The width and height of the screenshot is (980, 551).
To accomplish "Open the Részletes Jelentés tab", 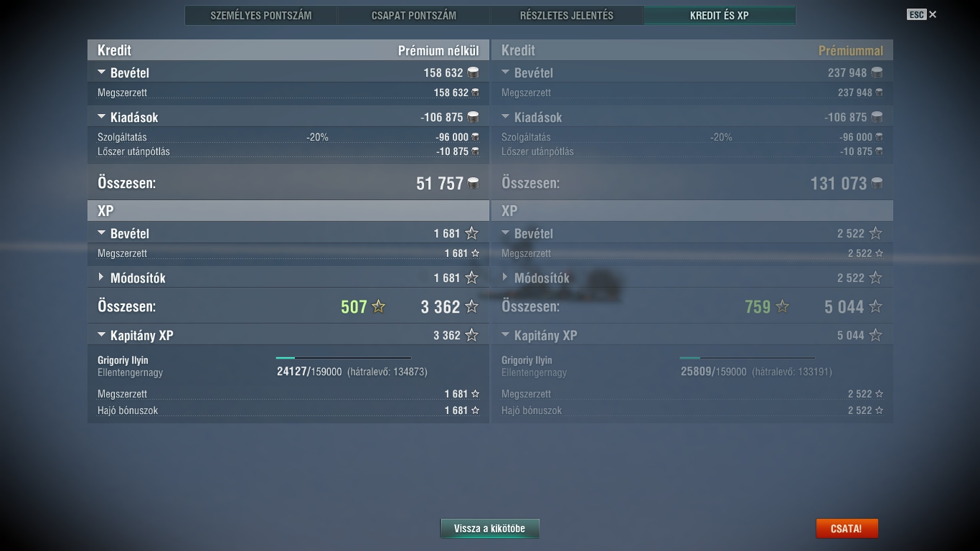I will tap(567, 15).
